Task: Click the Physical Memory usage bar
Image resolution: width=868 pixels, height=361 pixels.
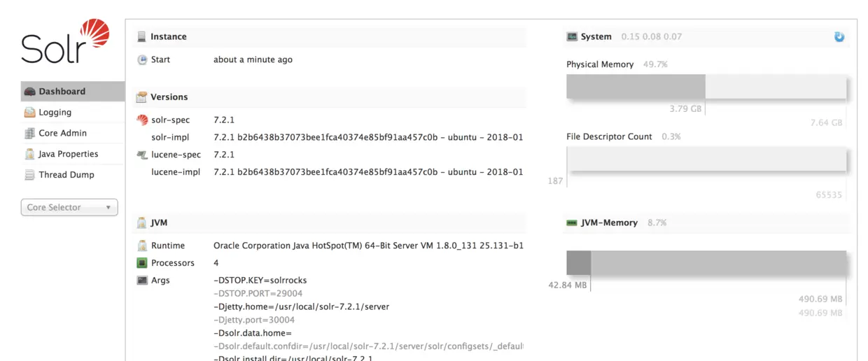Action: click(x=706, y=87)
